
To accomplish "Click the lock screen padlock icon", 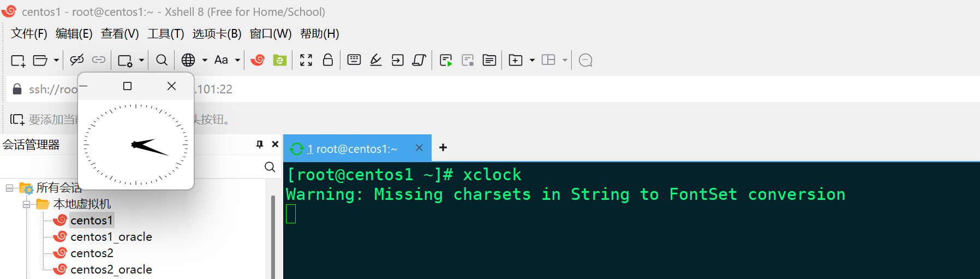I will pos(328,60).
